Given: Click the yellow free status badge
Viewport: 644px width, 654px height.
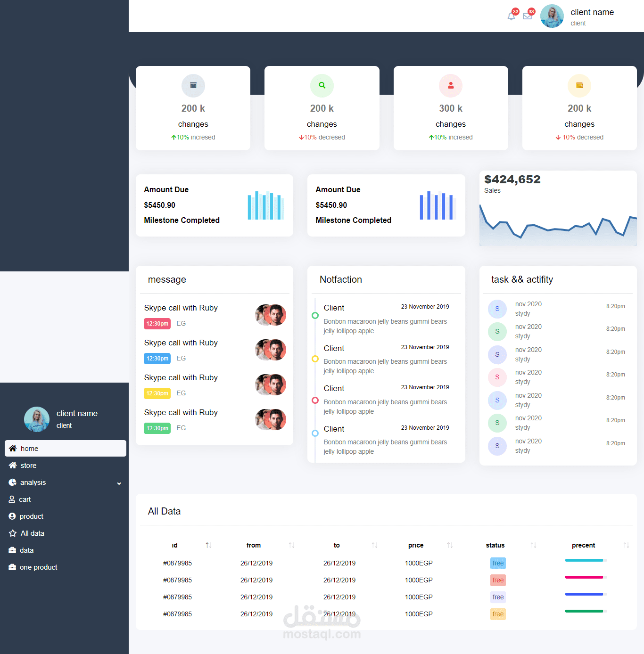Looking at the screenshot, I should (x=498, y=614).
